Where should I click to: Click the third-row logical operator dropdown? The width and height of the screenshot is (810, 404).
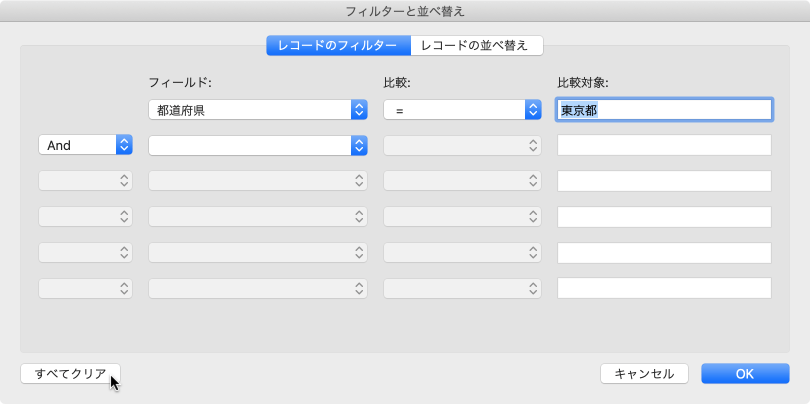(x=85, y=181)
